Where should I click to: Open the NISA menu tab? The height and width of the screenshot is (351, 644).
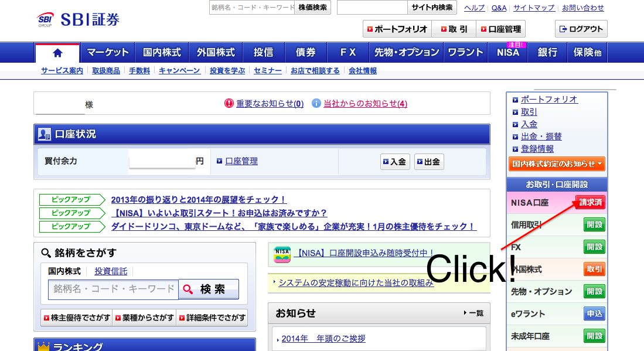(x=508, y=53)
